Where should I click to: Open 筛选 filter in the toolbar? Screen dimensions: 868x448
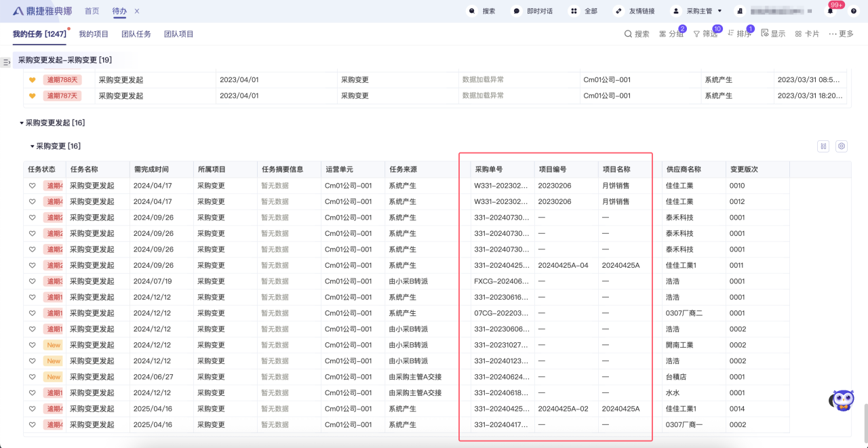coord(705,34)
